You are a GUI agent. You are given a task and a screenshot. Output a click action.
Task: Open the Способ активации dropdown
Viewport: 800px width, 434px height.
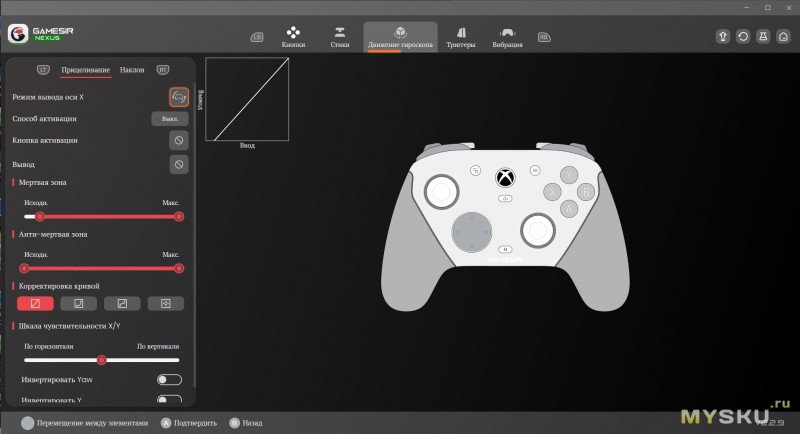[x=169, y=118]
